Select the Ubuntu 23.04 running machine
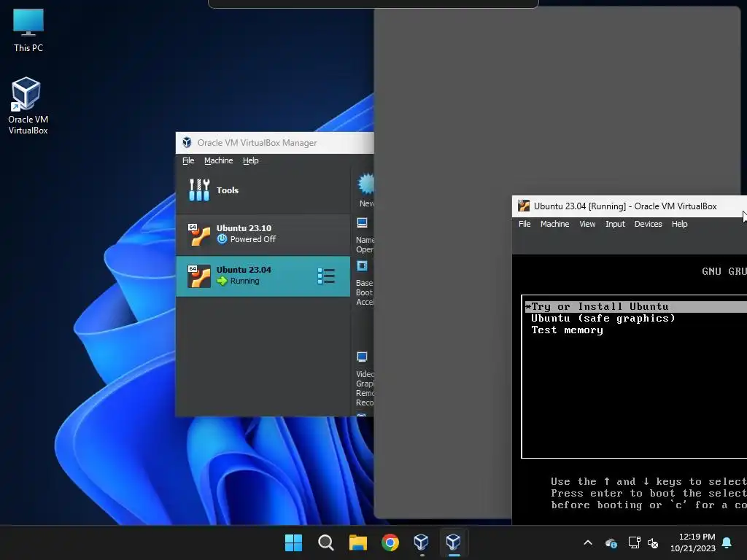This screenshot has width=747, height=560. point(263,276)
